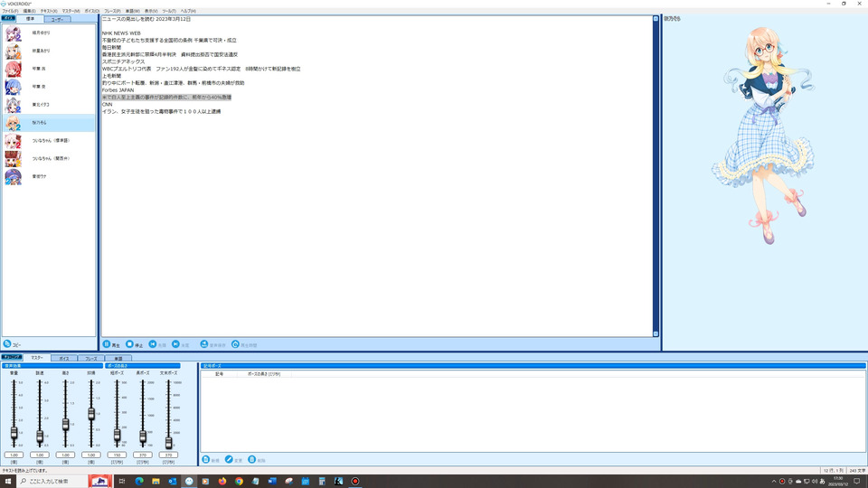Image resolution: width=868 pixels, height=488 pixels.
Task: Click the 文末ポーズ sentence-end pause slider handle
Action: coord(168,442)
